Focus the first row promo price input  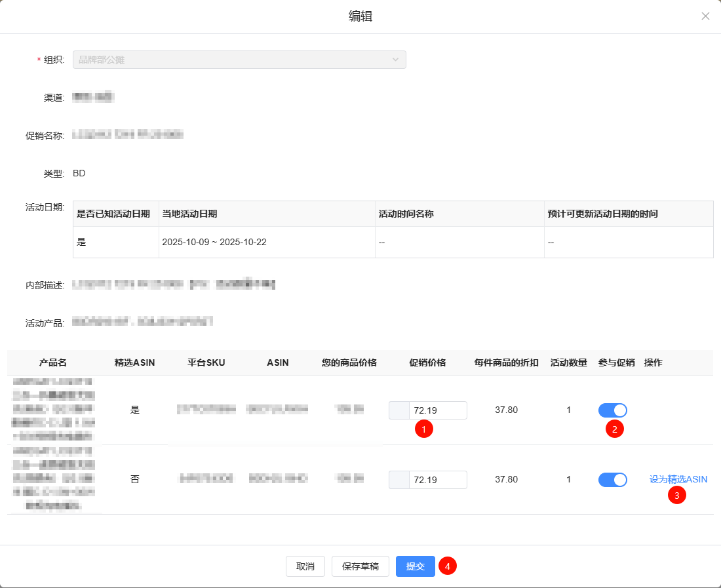click(437, 410)
